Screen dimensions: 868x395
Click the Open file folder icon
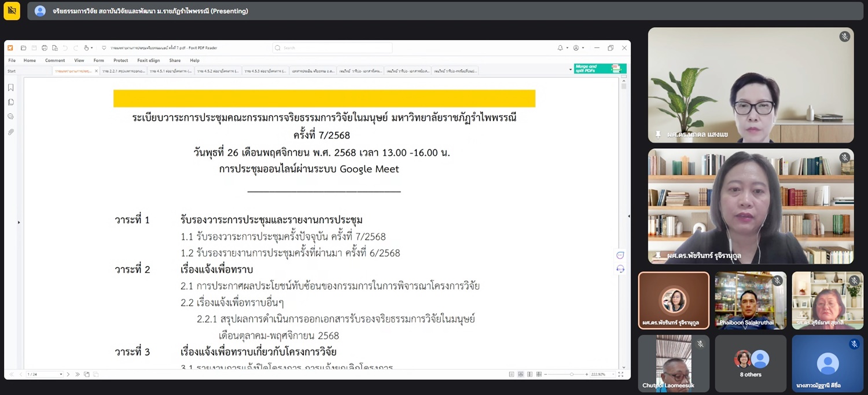(24, 48)
